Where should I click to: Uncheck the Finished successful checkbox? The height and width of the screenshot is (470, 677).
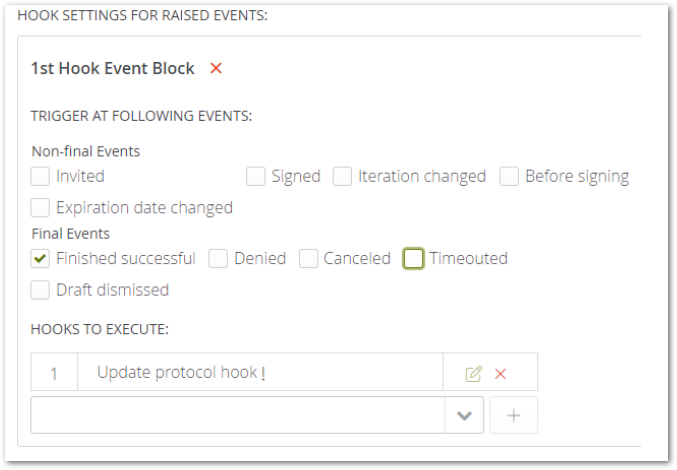click(40, 258)
